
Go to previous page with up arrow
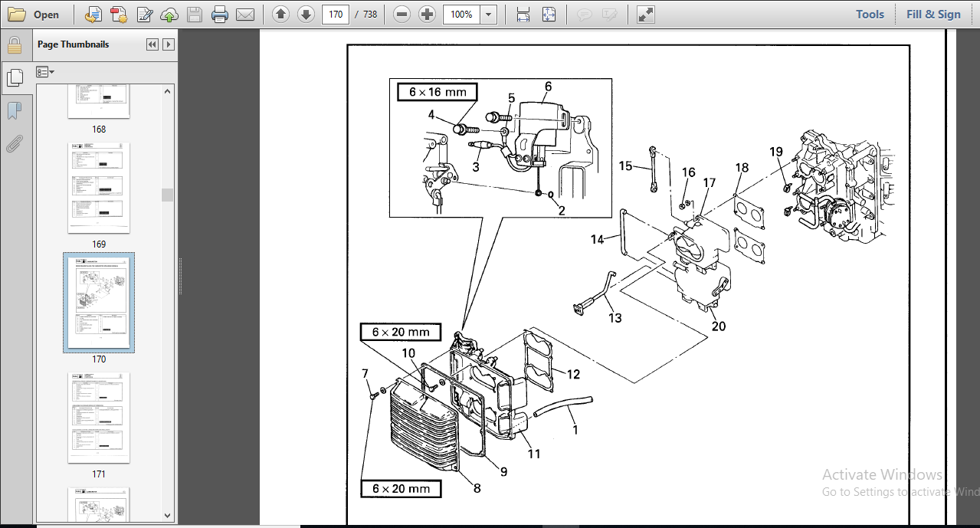click(x=280, y=15)
